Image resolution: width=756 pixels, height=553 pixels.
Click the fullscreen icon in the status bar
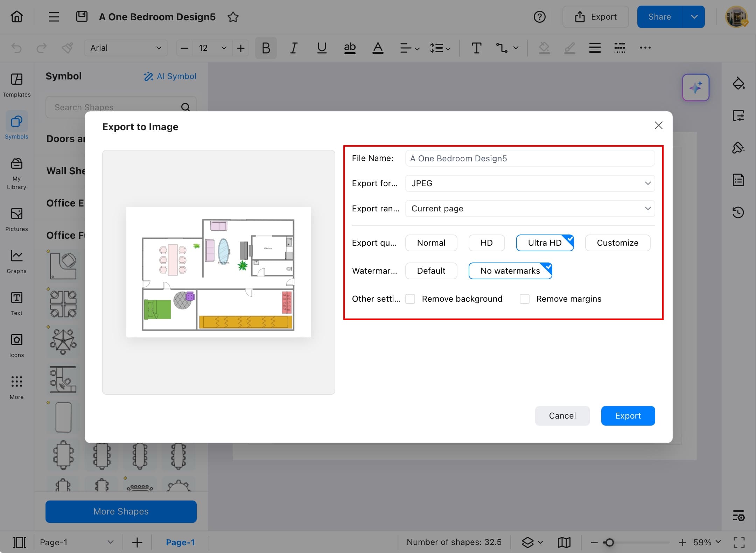click(x=738, y=542)
